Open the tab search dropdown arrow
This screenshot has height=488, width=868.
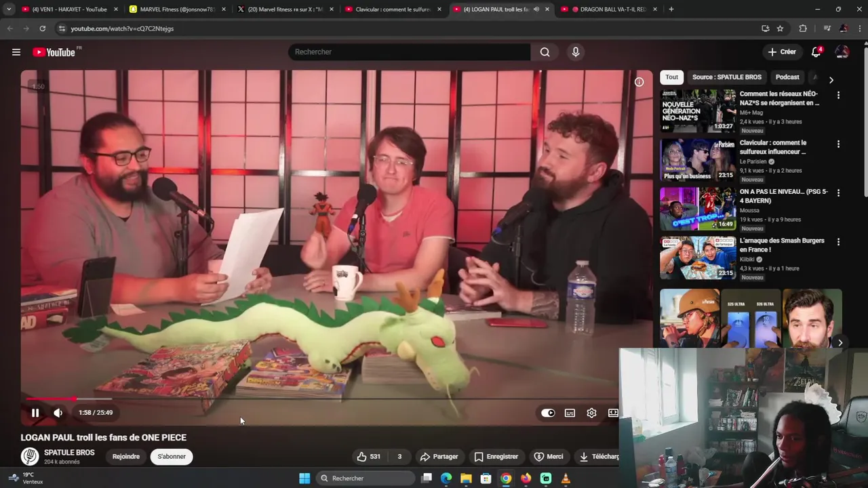click(x=8, y=9)
